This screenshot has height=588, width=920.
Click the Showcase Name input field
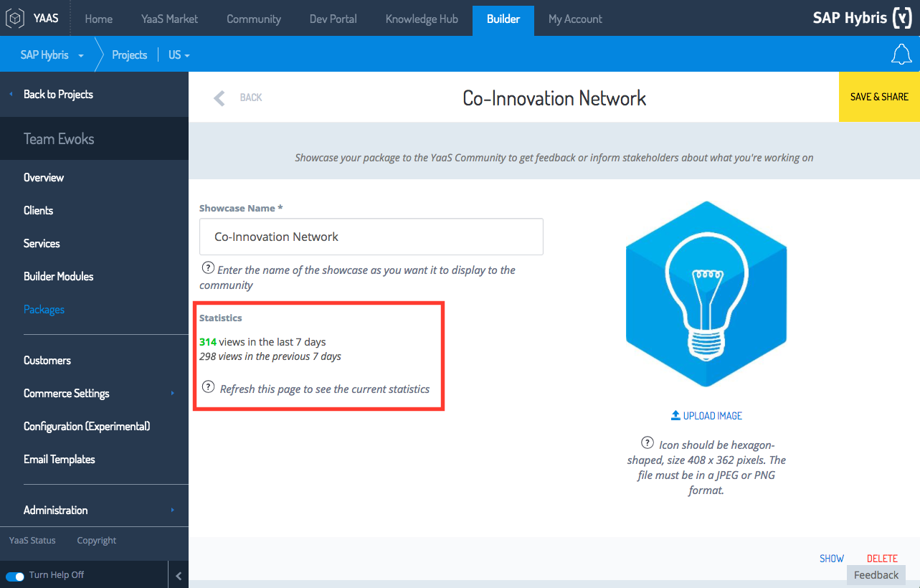pyautogui.click(x=371, y=237)
